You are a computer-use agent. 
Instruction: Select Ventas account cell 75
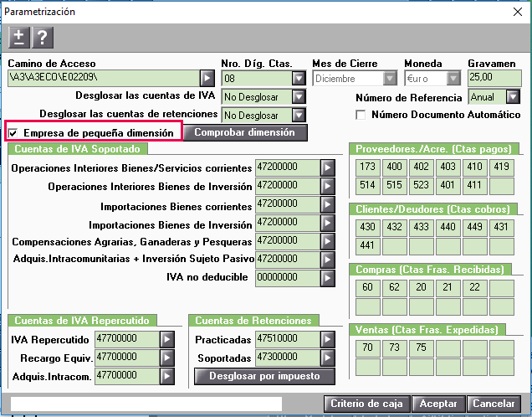click(x=422, y=348)
